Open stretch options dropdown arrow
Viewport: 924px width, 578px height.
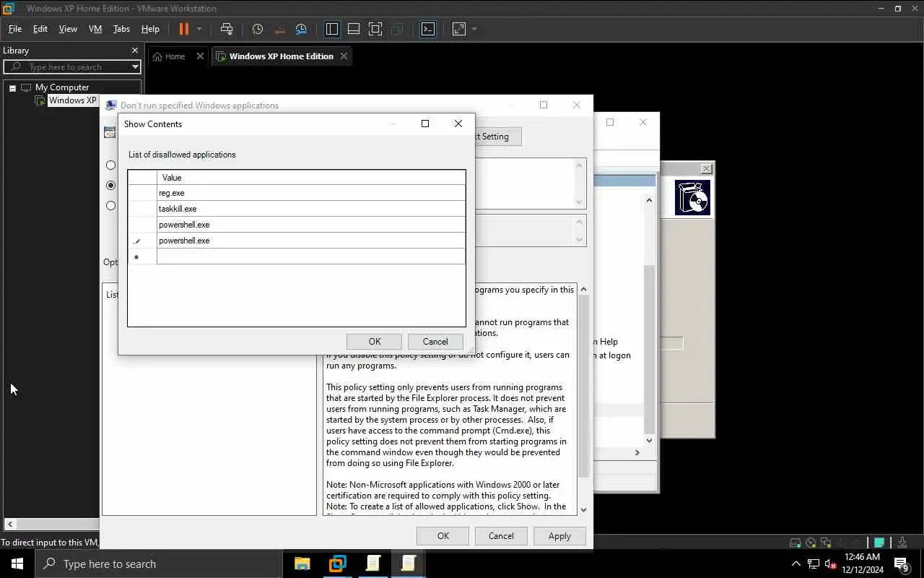click(x=474, y=29)
